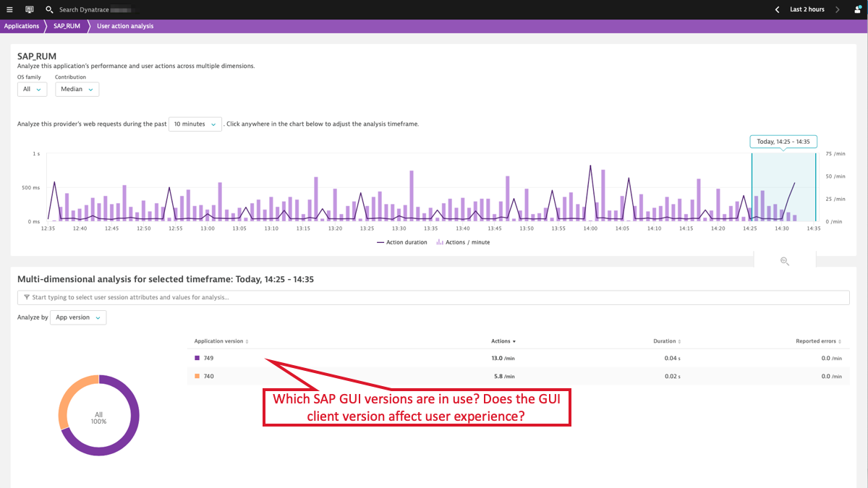Image resolution: width=868 pixels, height=488 pixels.
Task: Open the Last 2 hours timeframe selector
Action: [x=807, y=9]
